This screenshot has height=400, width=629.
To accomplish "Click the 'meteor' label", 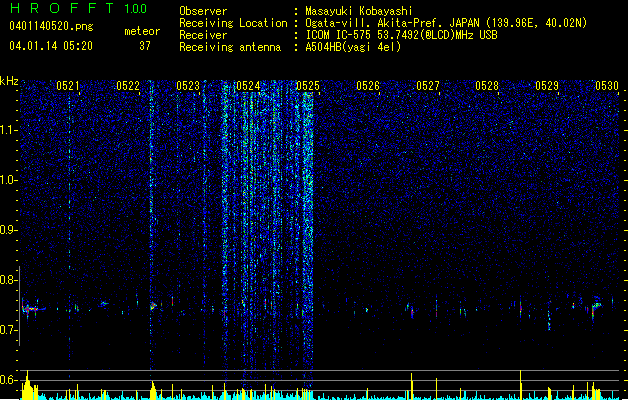I will tap(142, 31).
